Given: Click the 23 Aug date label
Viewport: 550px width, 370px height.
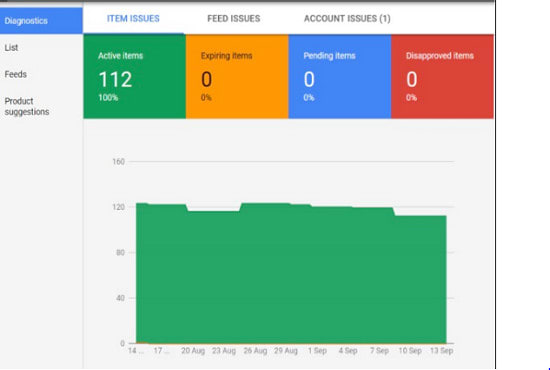Looking at the screenshot, I should click(224, 351).
